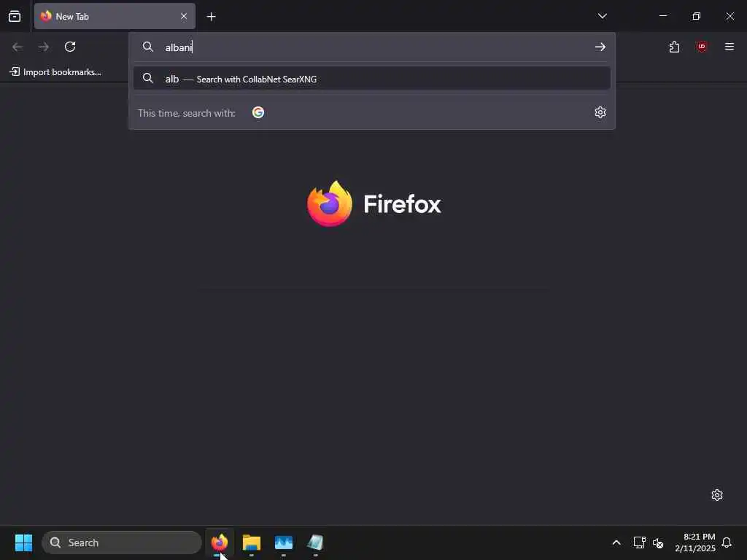
Task: Open the Extensions puzzle icon
Action: 674,47
